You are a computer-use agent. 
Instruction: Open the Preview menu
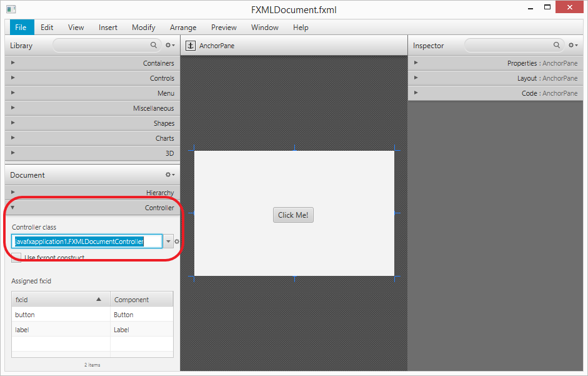224,28
